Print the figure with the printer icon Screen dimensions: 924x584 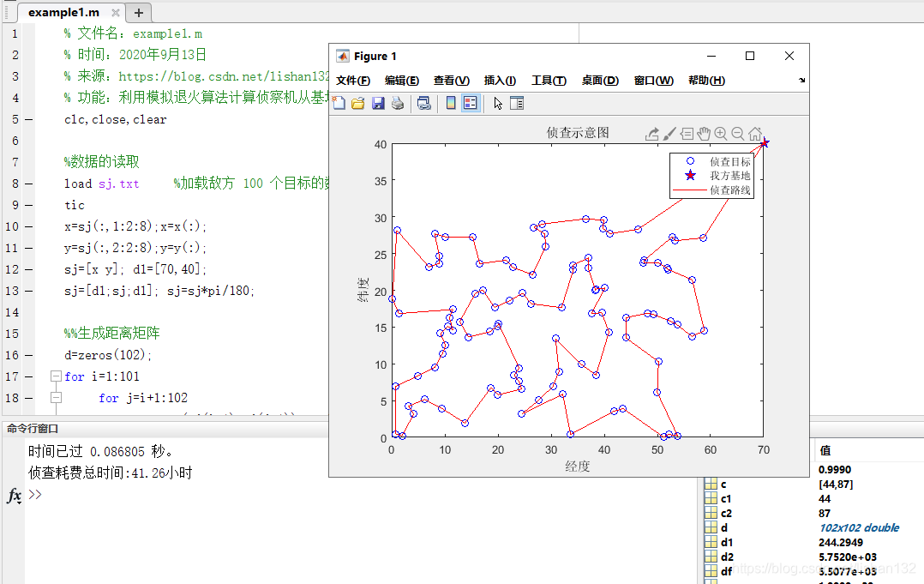[x=398, y=104]
